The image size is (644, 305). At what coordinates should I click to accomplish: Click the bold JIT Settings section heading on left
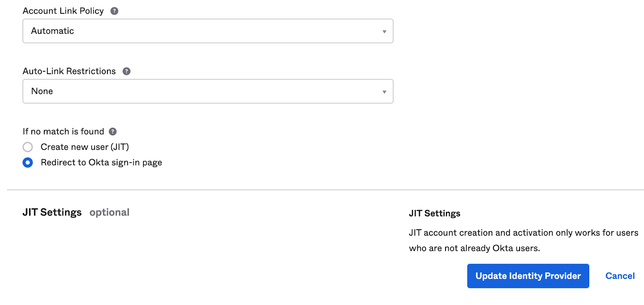pos(52,212)
